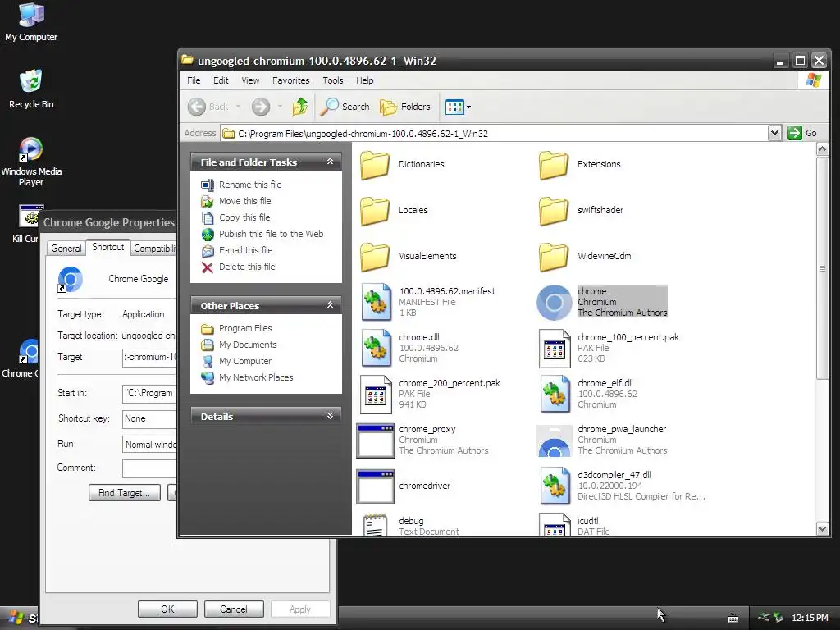This screenshot has height=630, width=840.
Task: Click the Forward arrow toolbar icon
Action: pos(261,107)
